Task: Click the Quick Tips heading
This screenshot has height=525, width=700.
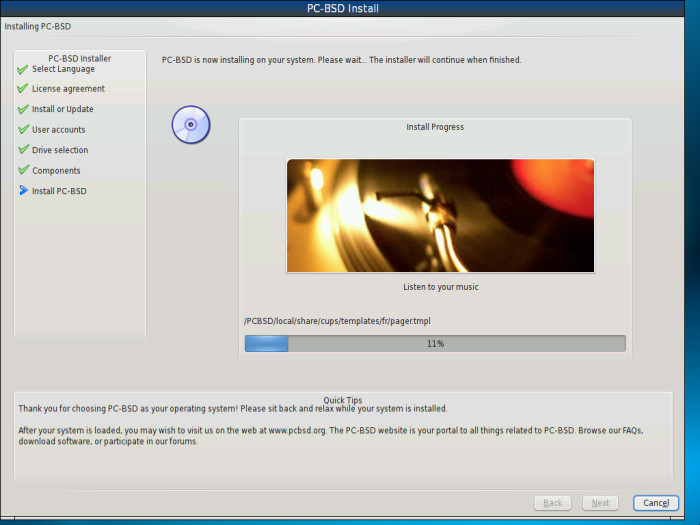Action: pyautogui.click(x=343, y=400)
